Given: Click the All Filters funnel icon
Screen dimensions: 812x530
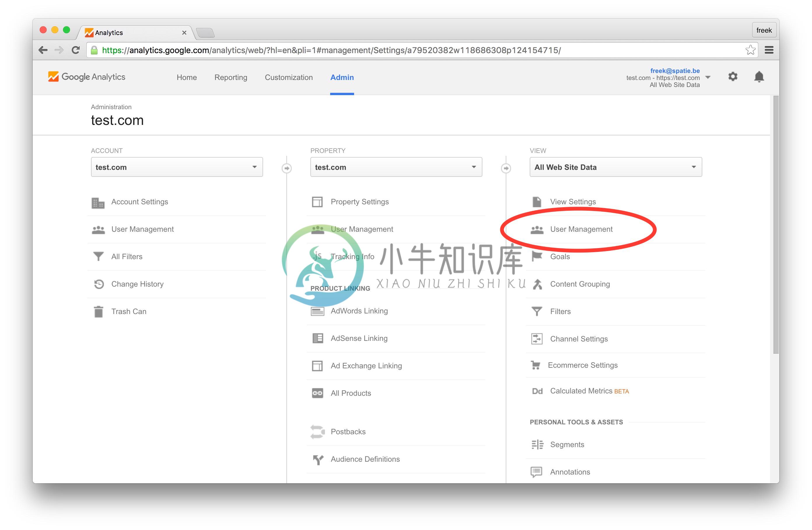Looking at the screenshot, I should (98, 257).
